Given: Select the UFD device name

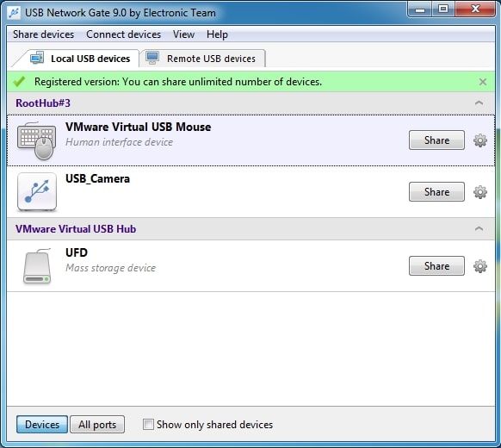Looking at the screenshot, I should point(77,252).
